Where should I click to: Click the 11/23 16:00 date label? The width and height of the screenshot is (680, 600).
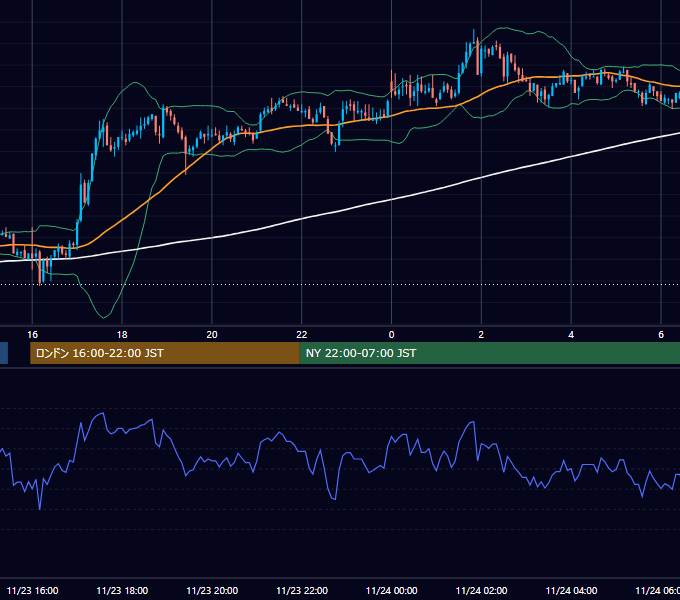click(x=33, y=590)
